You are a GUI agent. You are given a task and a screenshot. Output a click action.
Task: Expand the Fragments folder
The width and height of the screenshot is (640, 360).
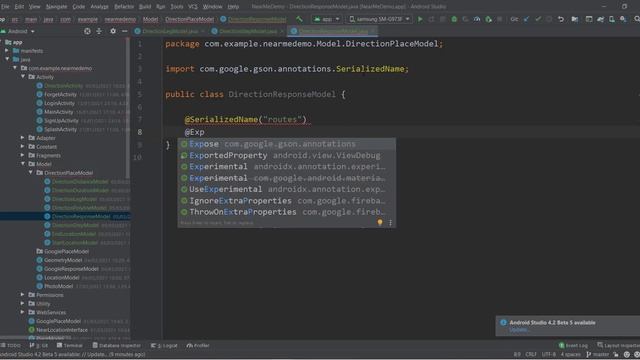pyautogui.click(x=22, y=156)
